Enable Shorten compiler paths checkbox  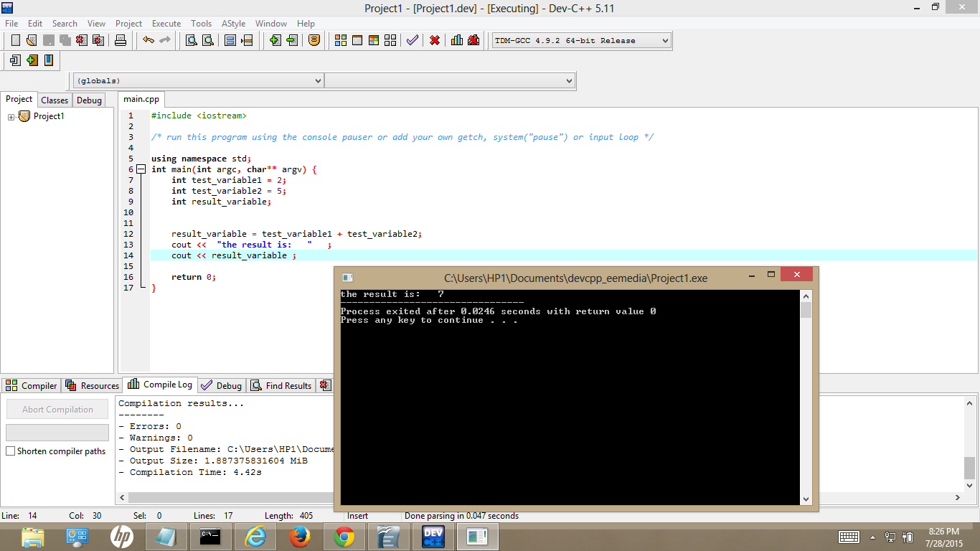tap(11, 451)
